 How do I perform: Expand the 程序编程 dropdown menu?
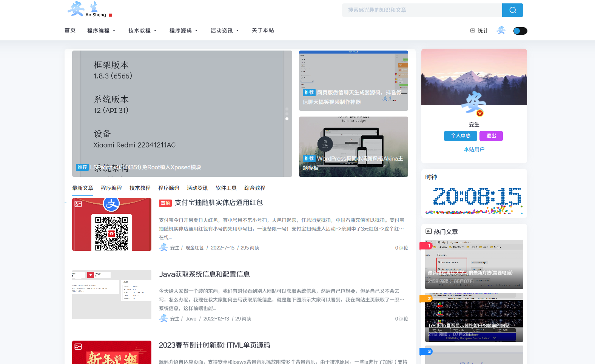coord(101,31)
